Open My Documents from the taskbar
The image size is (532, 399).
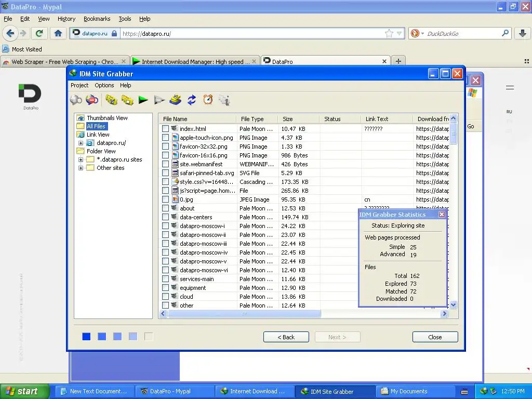[415, 391]
